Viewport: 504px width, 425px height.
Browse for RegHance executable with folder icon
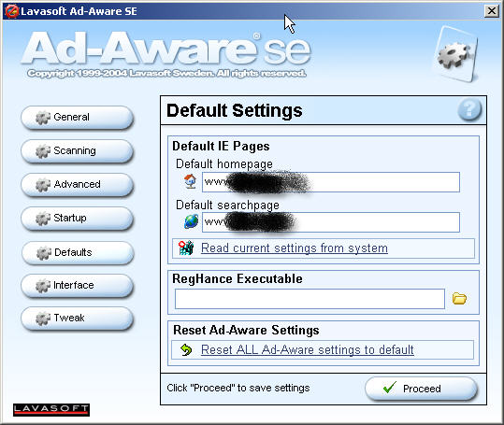click(459, 298)
